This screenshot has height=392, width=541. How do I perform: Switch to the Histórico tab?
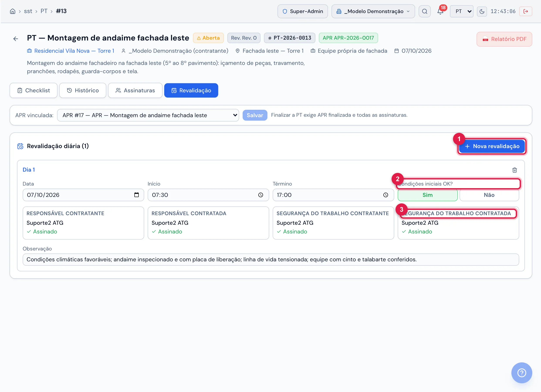tap(83, 90)
